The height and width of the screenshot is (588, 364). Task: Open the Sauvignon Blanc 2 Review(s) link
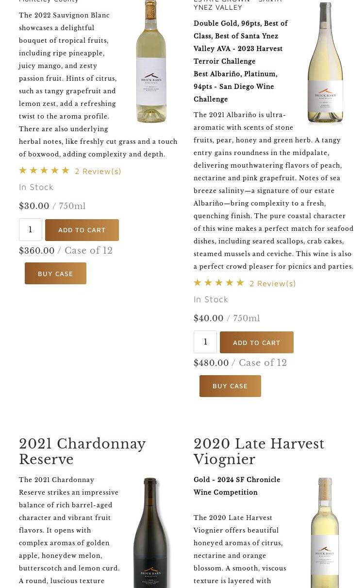(98, 171)
